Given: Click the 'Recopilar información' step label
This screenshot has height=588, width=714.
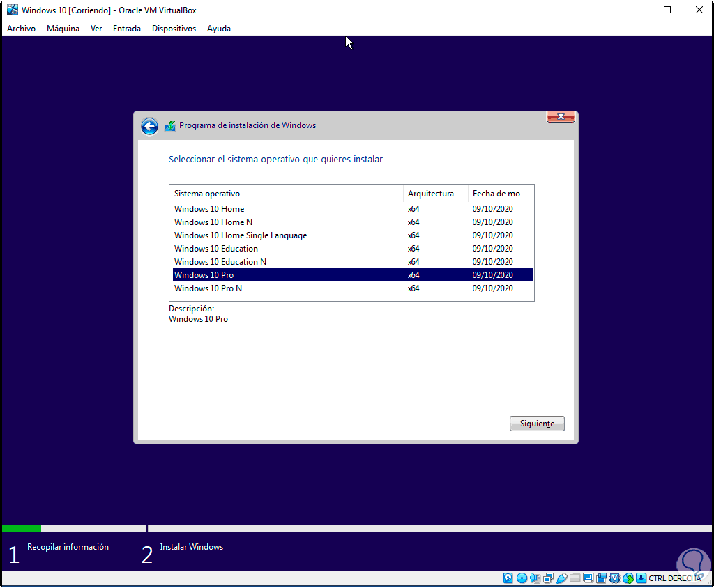Looking at the screenshot, I should (x=68, y=547).
